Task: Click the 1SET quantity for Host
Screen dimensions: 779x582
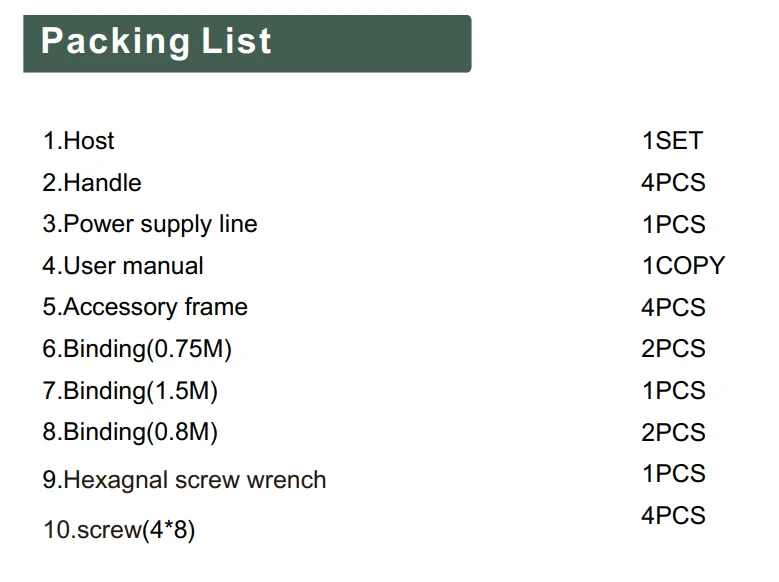Action: pyautogui.click(x=673, y=141)
